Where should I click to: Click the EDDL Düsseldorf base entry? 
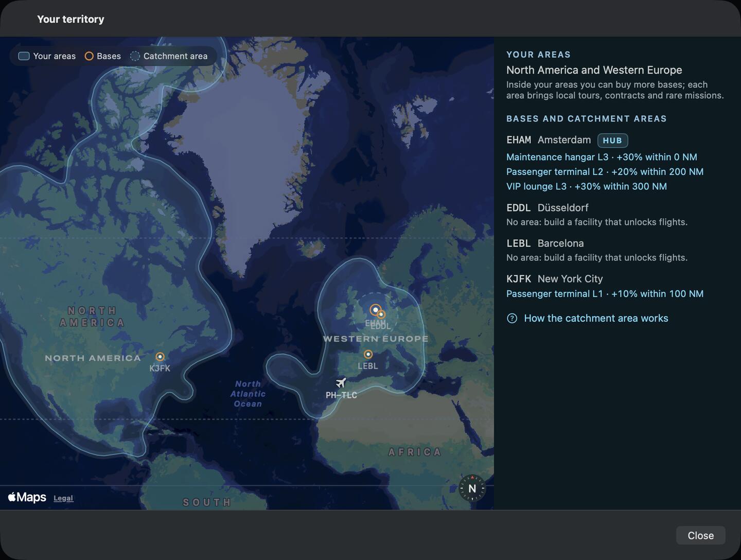[x=548, y=208]
